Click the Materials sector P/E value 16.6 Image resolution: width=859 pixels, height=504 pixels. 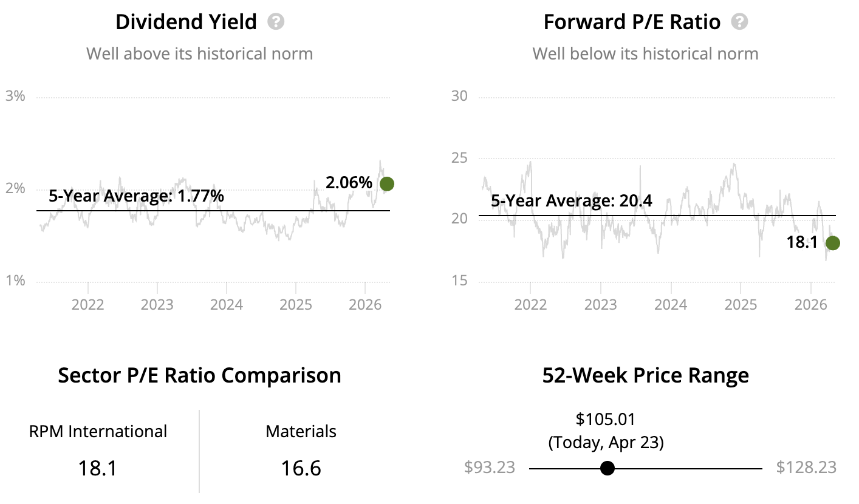click(x=301, y=468)
